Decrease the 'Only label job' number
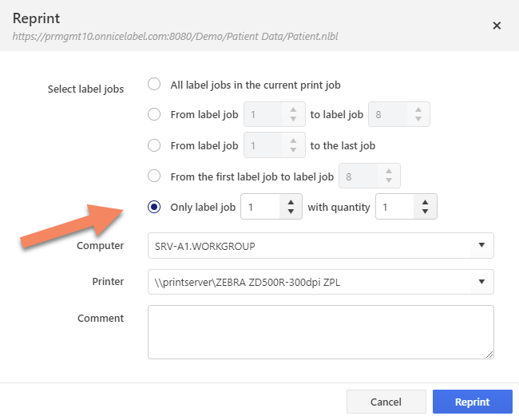 point(290,212)
